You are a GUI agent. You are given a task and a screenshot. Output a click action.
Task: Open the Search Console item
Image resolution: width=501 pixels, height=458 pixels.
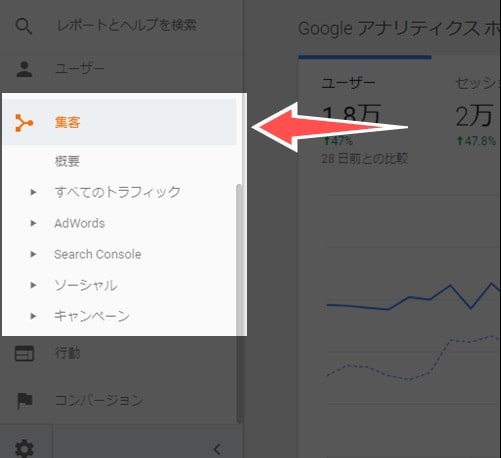point(98,254)
